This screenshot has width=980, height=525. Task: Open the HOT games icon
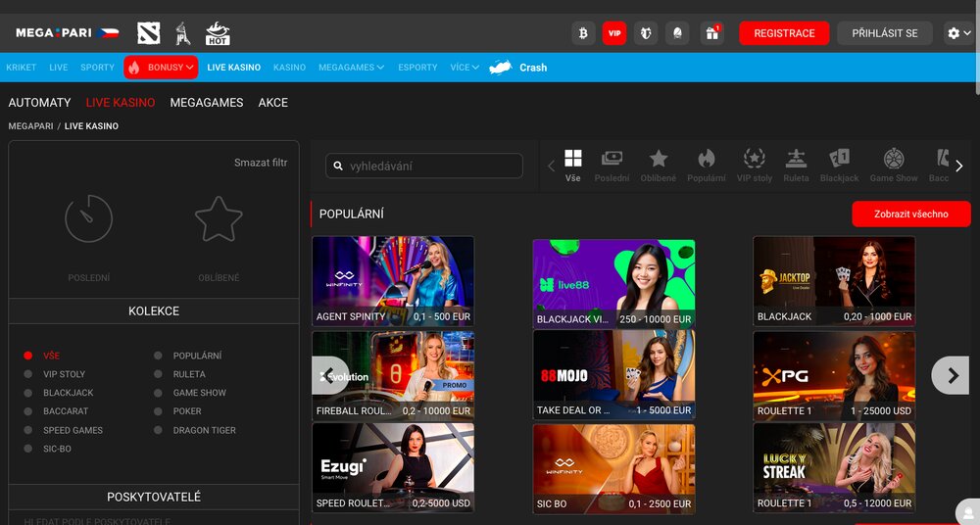(218, 33)
